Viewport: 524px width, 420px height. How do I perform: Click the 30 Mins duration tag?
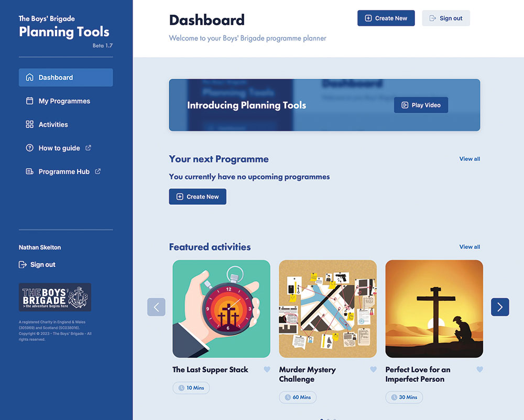(x=404, y=397)
